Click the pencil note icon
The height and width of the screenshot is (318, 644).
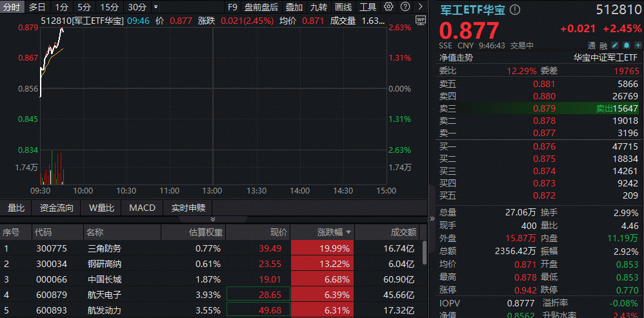[614, 46]
